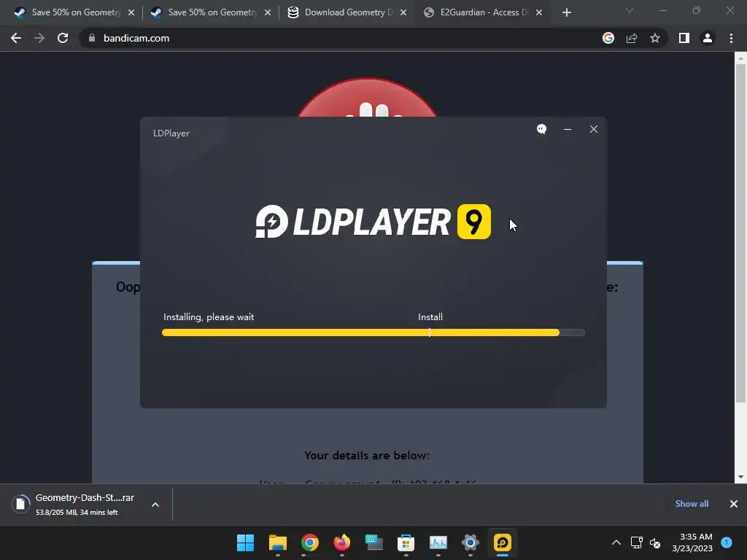Reload the bandicam.com page
Image resolution: width=747 pixels, height=560 pixels.
click(63, 38)
